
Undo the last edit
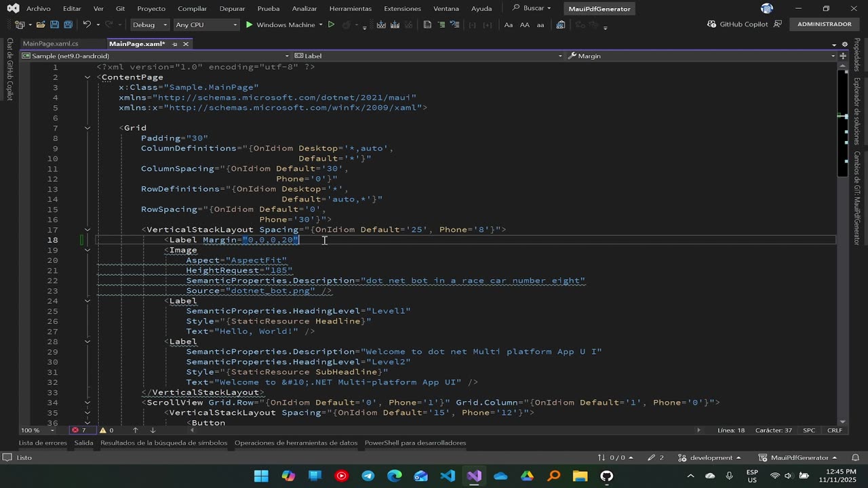tap(87, 24)
